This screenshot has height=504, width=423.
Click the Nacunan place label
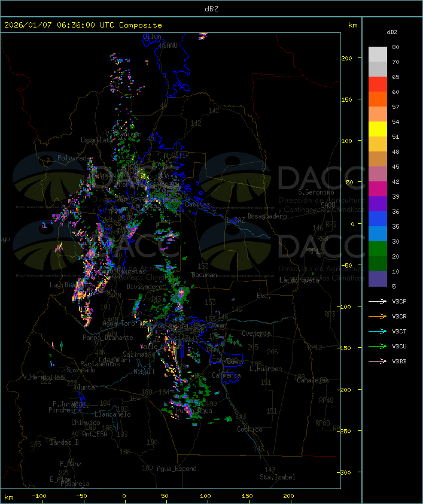pyautogui.click(x=204, y=275)
